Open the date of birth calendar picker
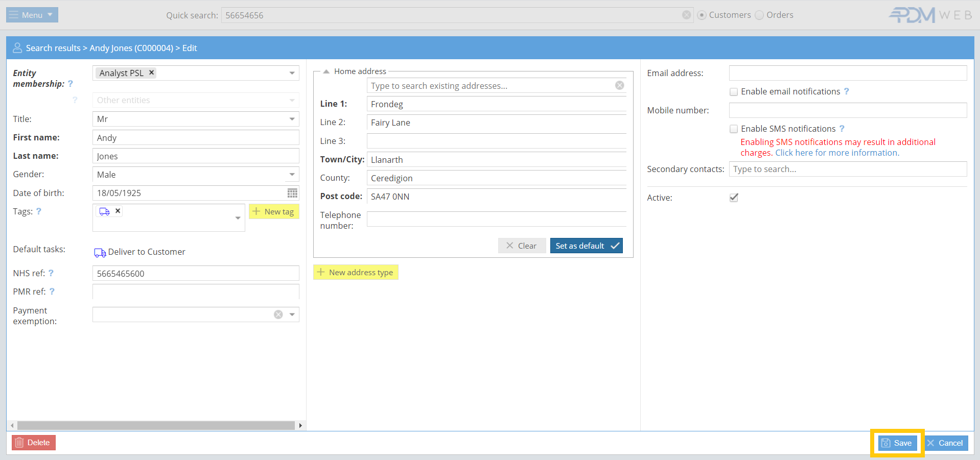980x460 pixels. [x=292, y=193]
